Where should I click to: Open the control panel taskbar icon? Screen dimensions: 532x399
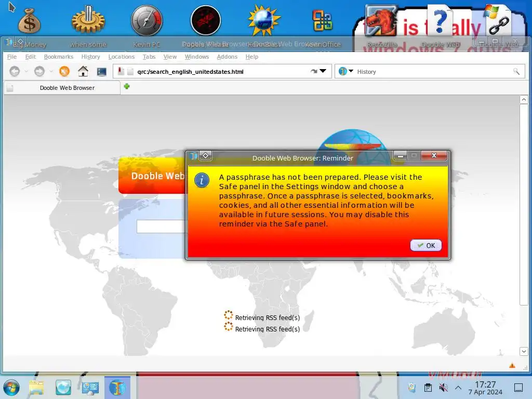click(x=90, y=388)
